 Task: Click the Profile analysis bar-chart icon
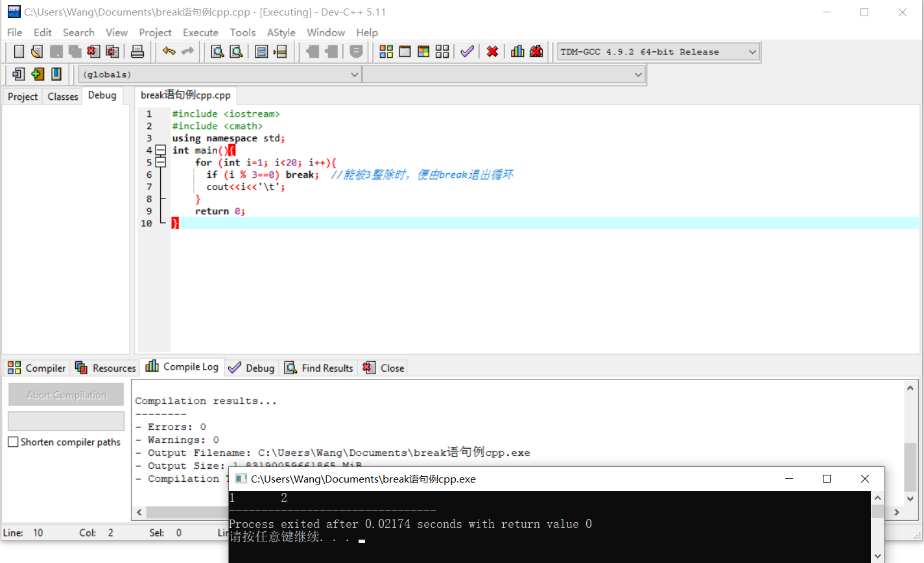(517, 51)
